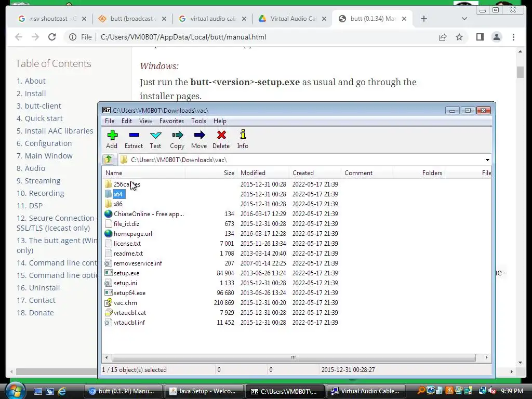Click the Test toolbar icon

[x=155, y=139]
